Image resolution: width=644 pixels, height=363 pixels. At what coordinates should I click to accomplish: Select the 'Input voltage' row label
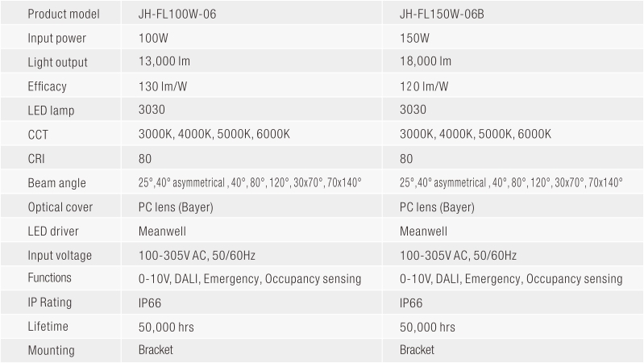60,256
